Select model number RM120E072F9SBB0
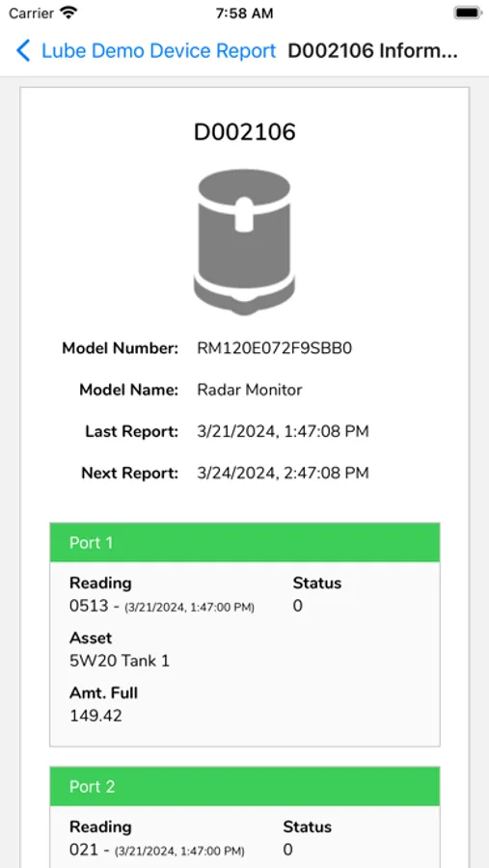The image size is (489, 868). 275,348
